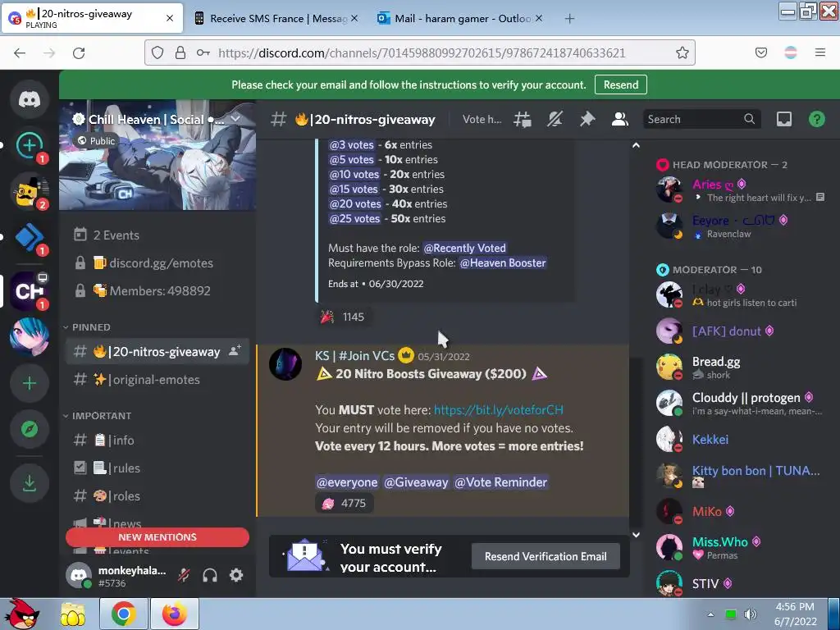Toggle member list icon in header

[x=620, y=120]
